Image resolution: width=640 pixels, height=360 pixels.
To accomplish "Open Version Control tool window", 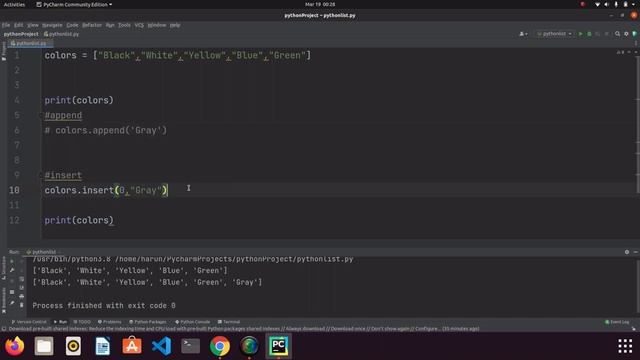I will pos(29,322).
